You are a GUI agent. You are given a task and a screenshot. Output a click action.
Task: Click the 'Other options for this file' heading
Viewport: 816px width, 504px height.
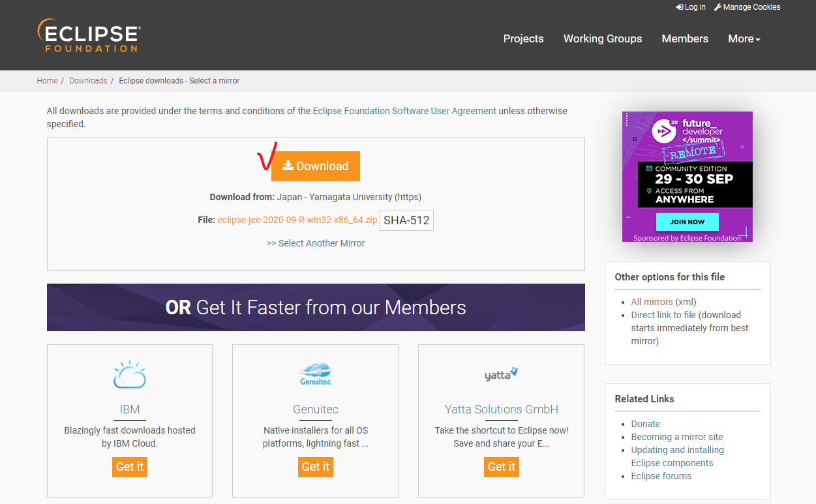click(669, 277)
